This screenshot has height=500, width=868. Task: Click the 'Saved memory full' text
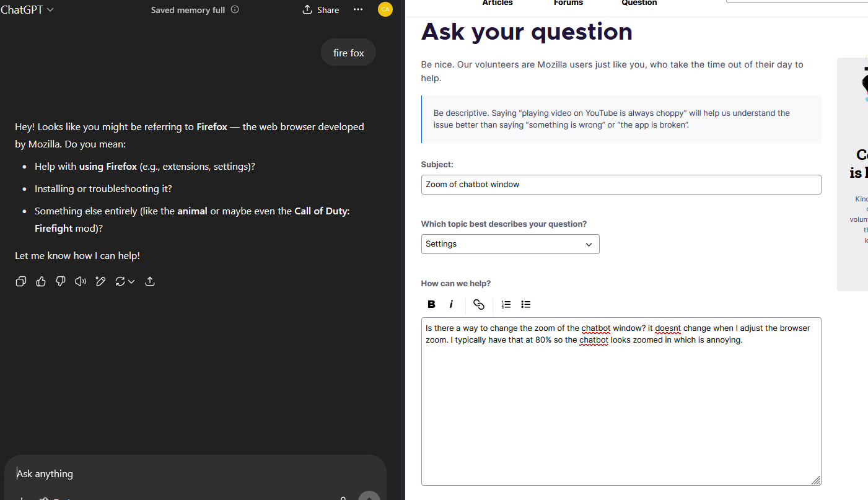tap(188, 10)
